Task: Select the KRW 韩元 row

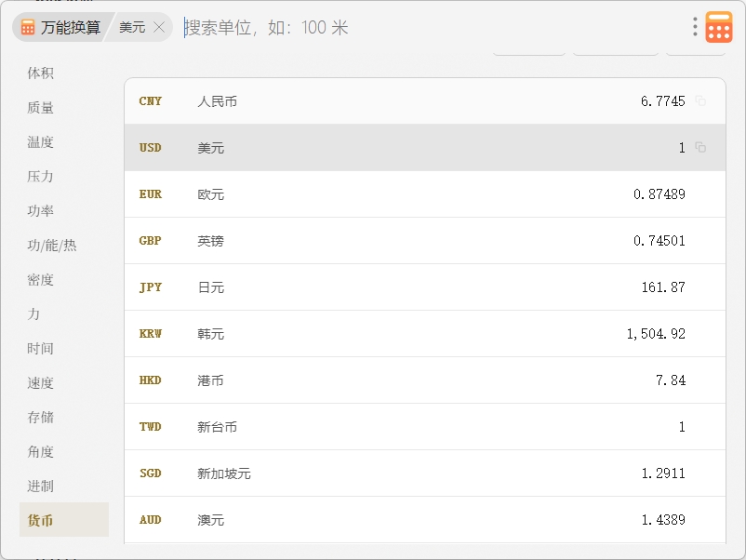Action: [425, 334]
